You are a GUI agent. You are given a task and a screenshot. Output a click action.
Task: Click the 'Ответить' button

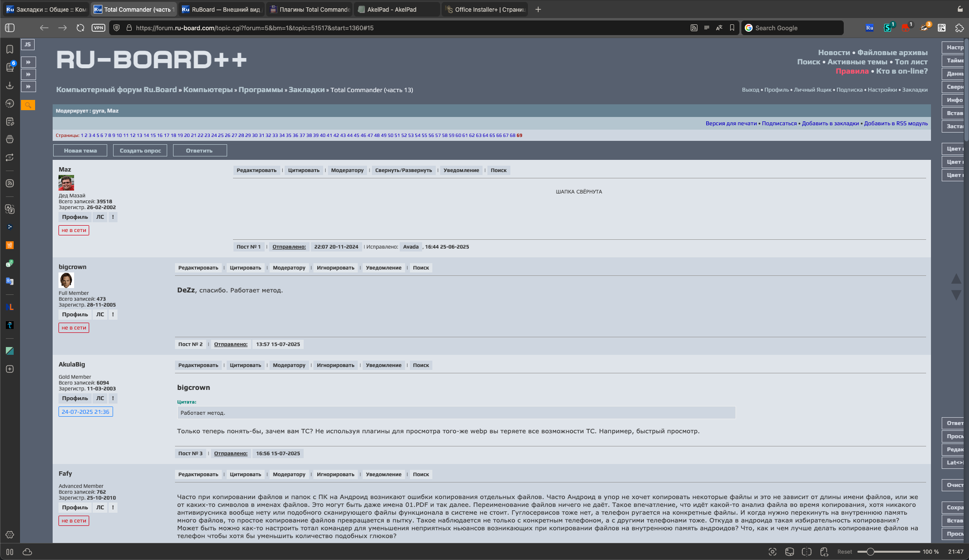(x=199, y=151)
